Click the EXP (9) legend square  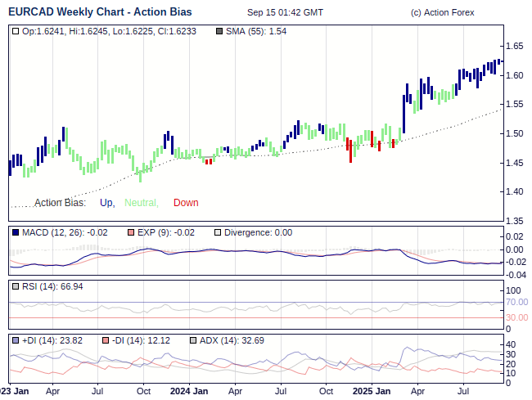coord(131,233)
